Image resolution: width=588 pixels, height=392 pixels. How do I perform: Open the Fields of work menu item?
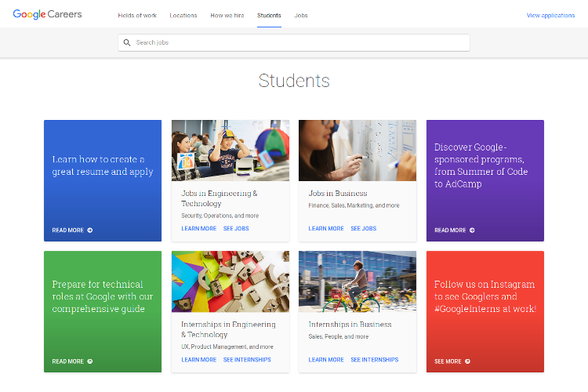[x=137, y=16]
